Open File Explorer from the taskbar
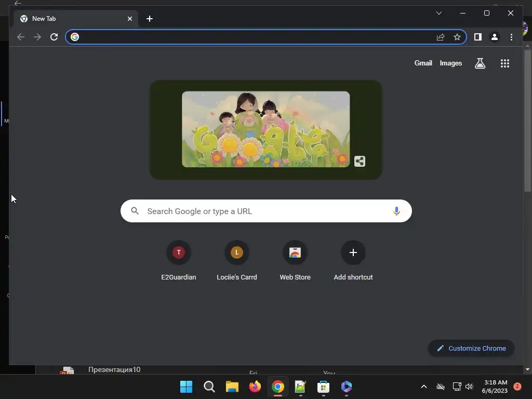The image size is (532, 399). coord(232,387)
